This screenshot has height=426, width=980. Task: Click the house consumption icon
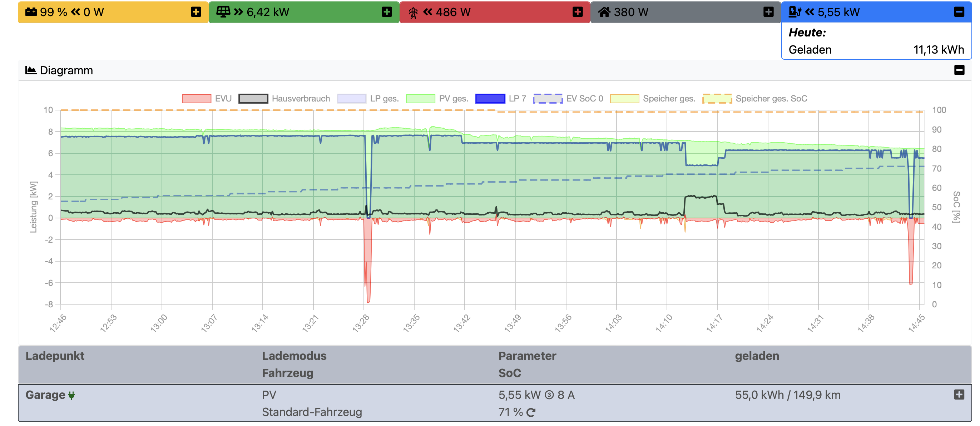[x=604, y=12]
